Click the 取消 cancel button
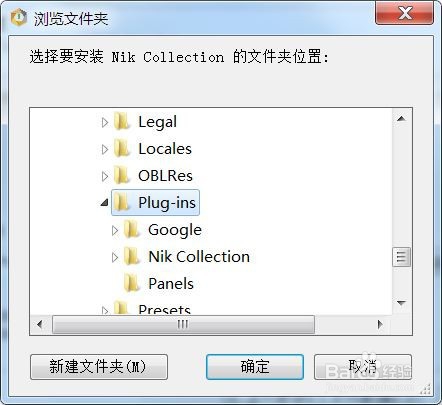The width and height of the screenshot is (442, 405). point(363,367)
